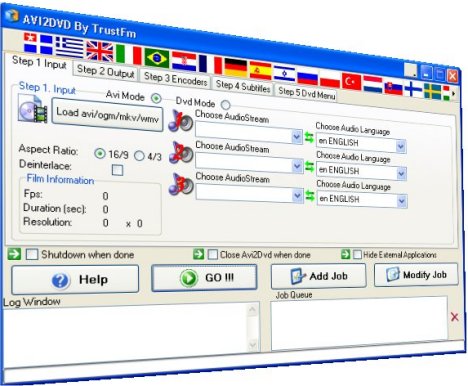
Task: Click the red X beside Job Queue
Action: pyautogui.click(x=454, y=317)
